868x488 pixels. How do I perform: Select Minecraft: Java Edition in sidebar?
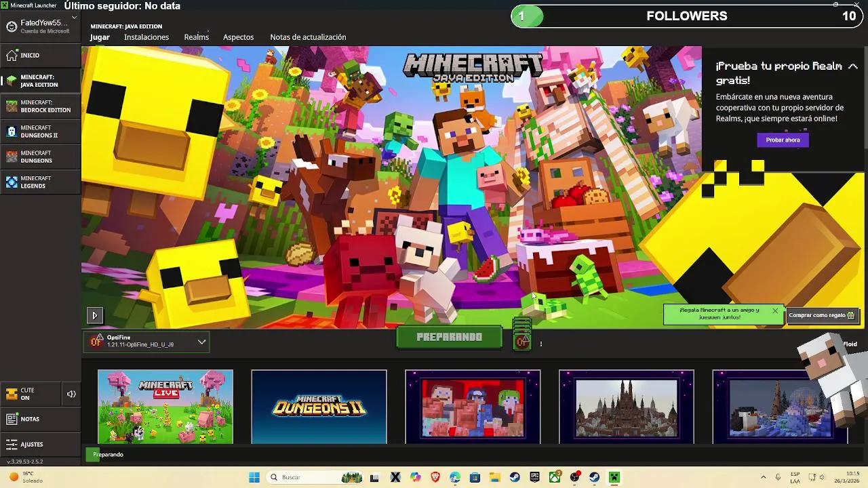coord(41,81)
